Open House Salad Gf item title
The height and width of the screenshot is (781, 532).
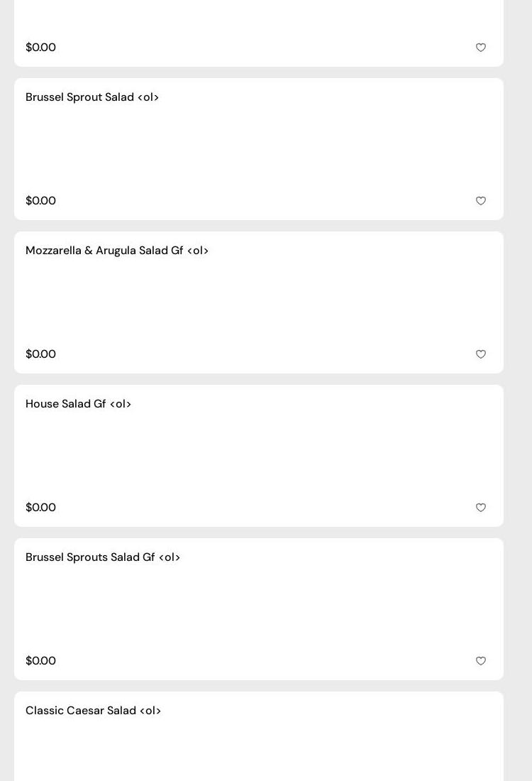tap(78, 404)
